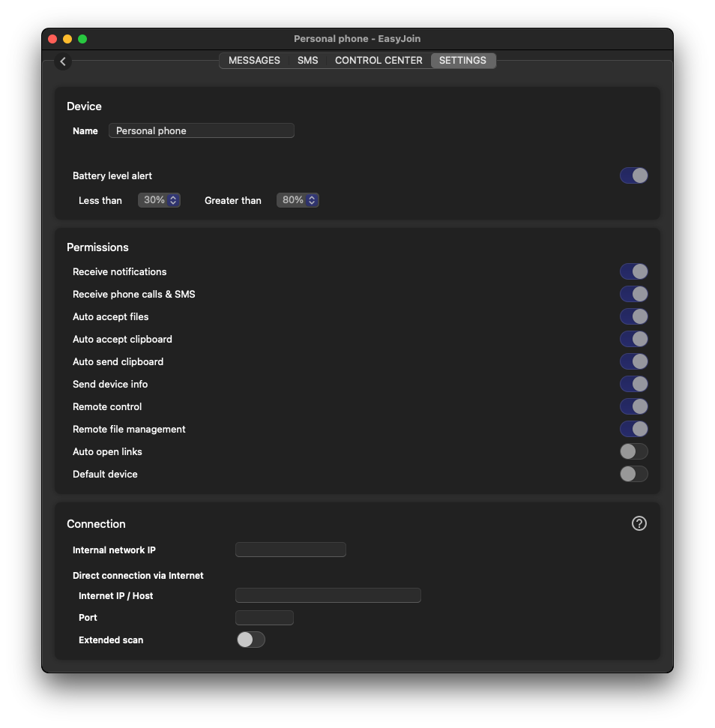Turn off Auto accept files
This screenshot has width=715, height=728.
point(633,316)
